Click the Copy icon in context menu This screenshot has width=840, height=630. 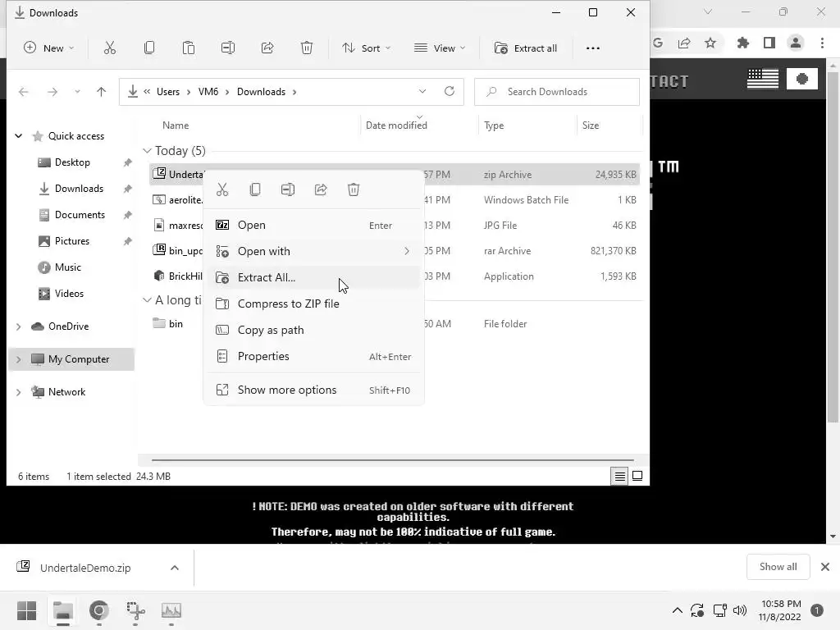pos(255,189)
